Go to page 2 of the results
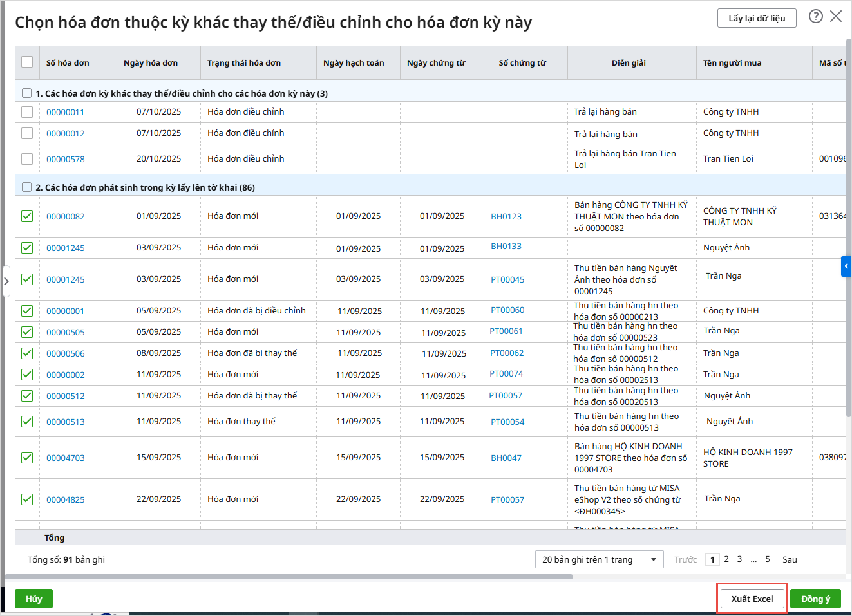 [x=726, y=559]
